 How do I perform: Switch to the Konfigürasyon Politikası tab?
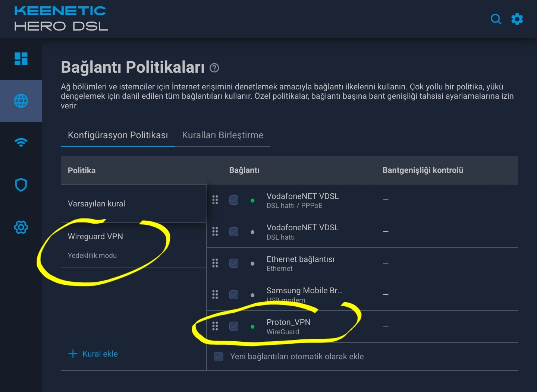[118, 135]
